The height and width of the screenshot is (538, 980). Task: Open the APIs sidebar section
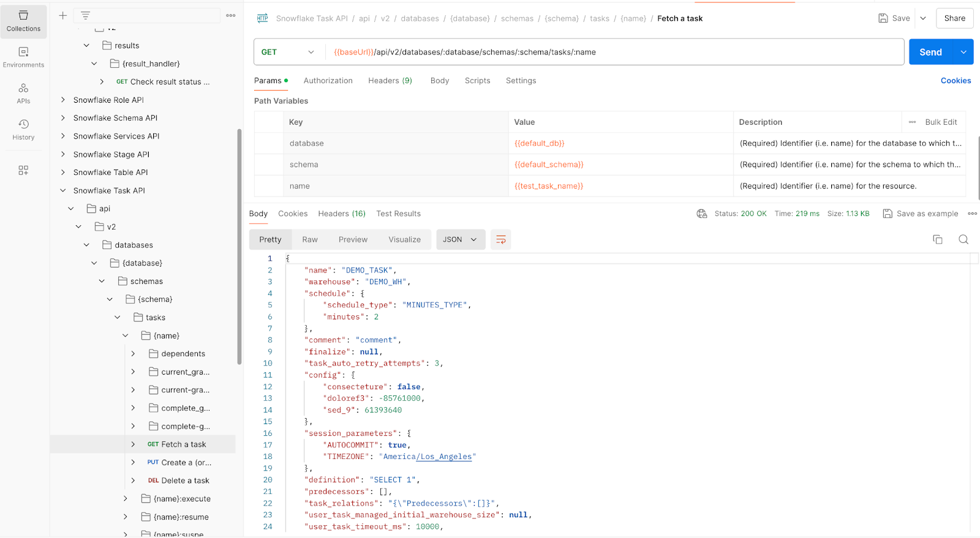(23, 93)
